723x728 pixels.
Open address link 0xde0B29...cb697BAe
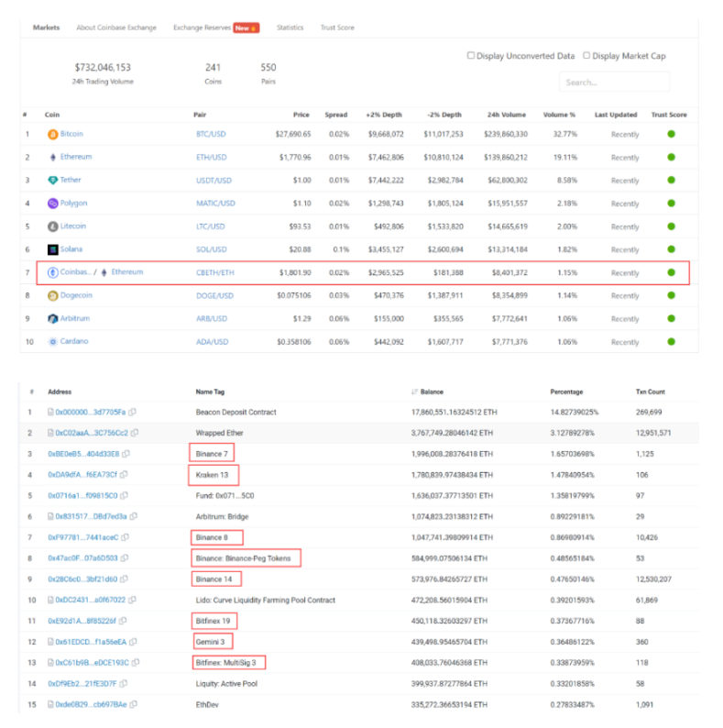point(91,704)
